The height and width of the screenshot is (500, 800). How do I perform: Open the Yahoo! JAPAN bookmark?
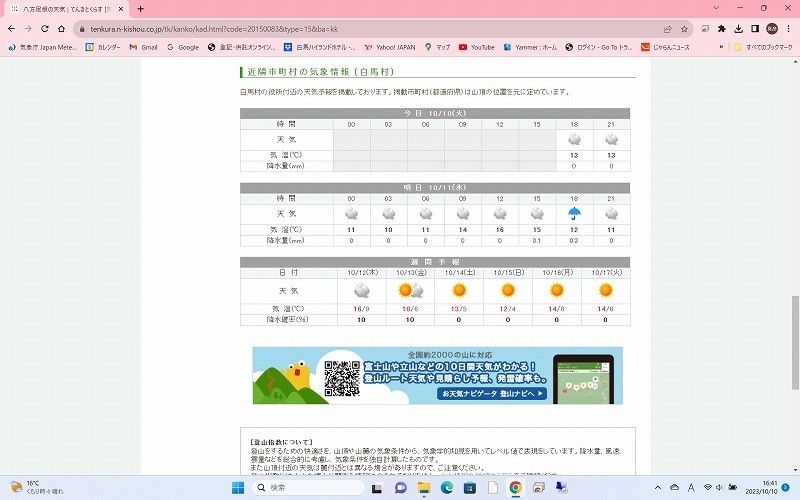pyautogui.click(x=393, y=47)
